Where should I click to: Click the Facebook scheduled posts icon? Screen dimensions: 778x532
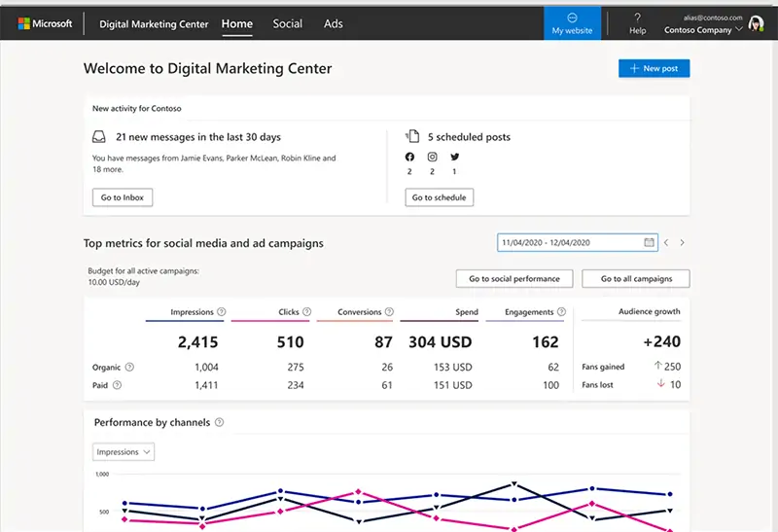click(x=409, y=157)
